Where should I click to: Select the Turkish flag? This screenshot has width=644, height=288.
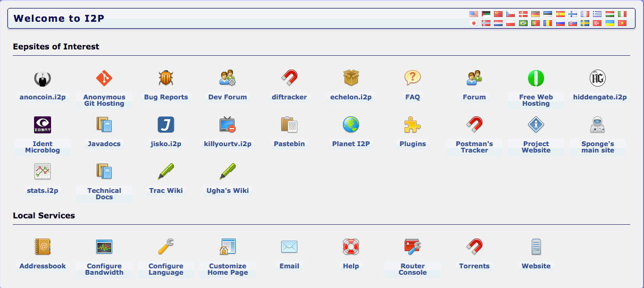pyautogui.click(x=598, y=23)
